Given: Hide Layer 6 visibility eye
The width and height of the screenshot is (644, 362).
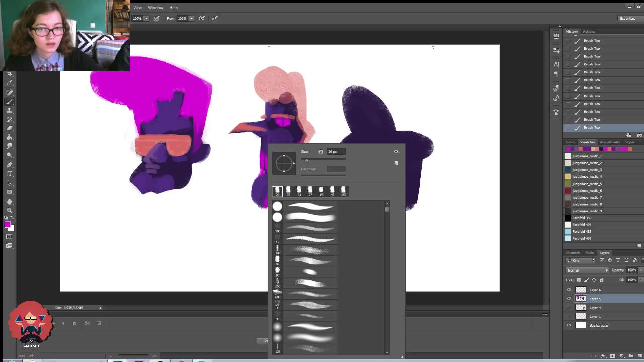Looking at the screenshot, I should pos(569,290).
